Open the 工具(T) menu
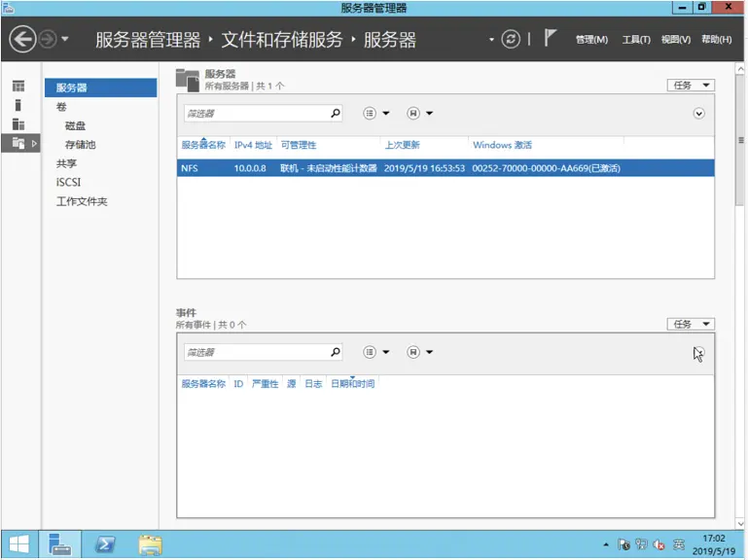The height and width of the screenshot is (560, 748). pyautogui.click(x=636, y=40)
